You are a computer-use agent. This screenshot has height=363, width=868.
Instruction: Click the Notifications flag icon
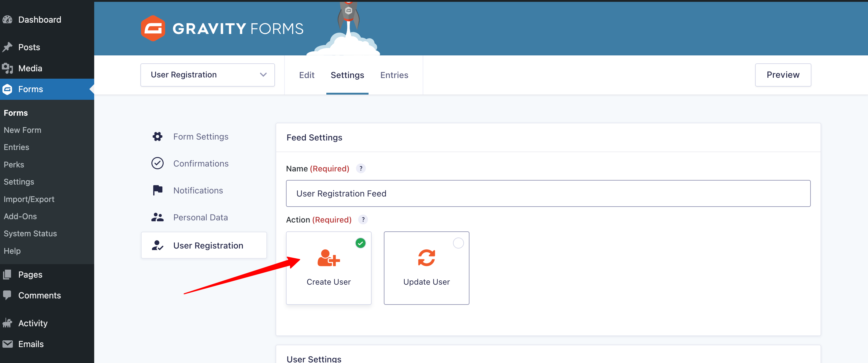[x=157, y=190]
